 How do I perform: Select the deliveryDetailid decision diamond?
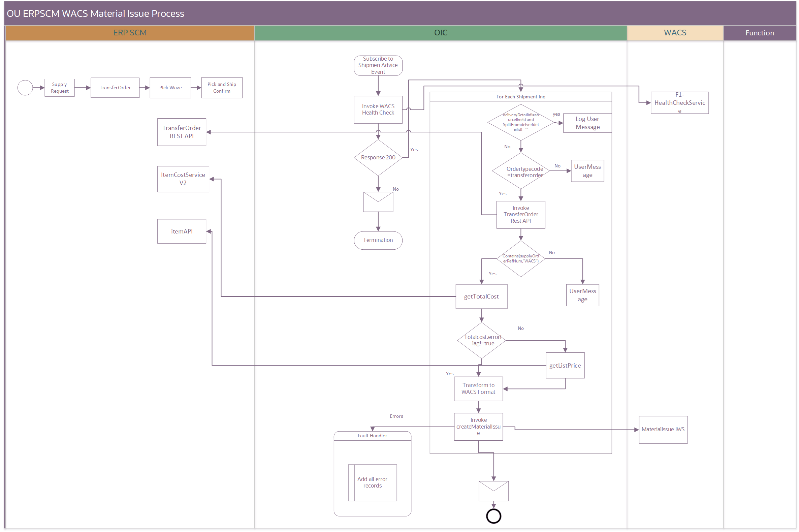click(521, 123)
